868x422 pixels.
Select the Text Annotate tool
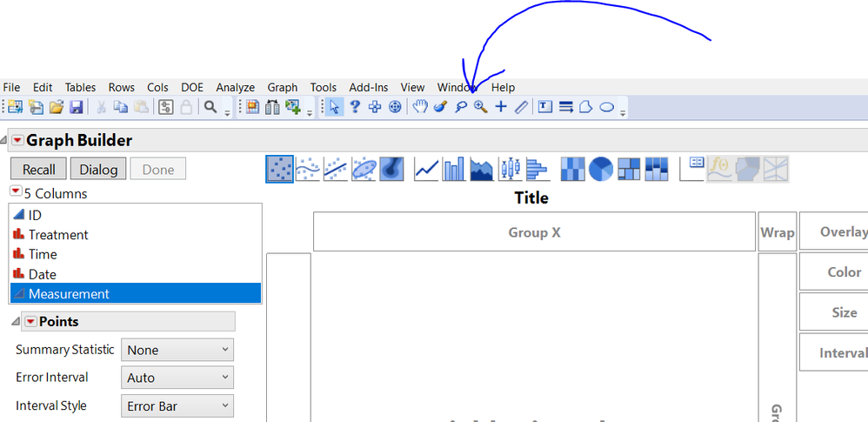[x=545, y=107]
